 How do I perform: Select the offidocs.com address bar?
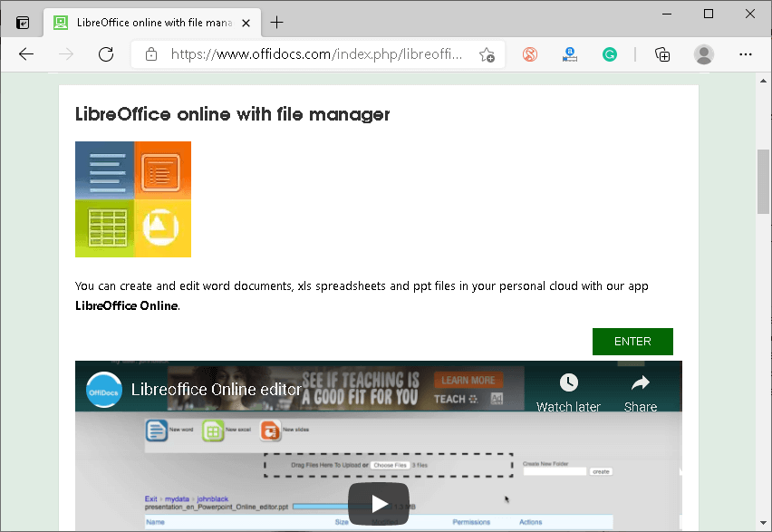[x=316, y=54]
